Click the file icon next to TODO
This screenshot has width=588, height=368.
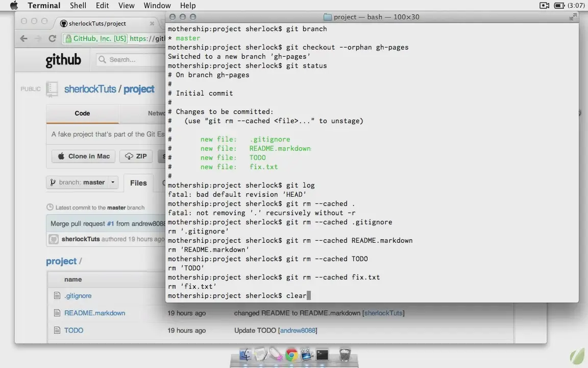point(57,331)
